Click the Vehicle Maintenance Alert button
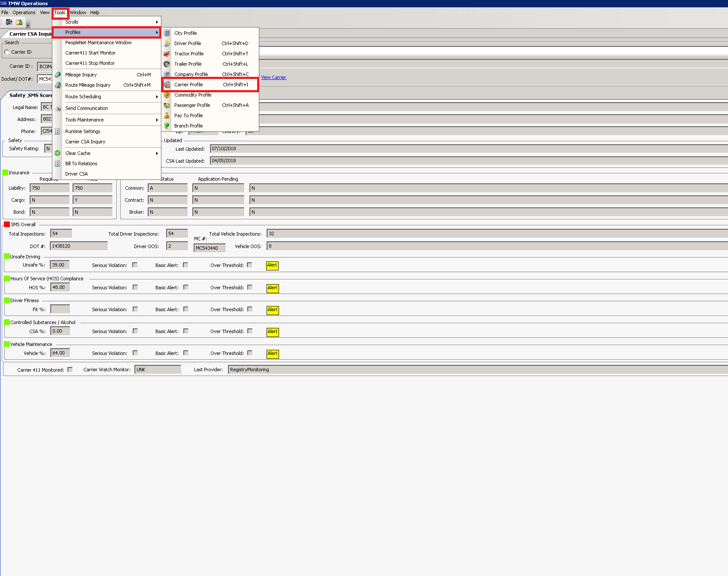Image resolution: width=728 pixels, height=576 pixels. tap(273, 354)
